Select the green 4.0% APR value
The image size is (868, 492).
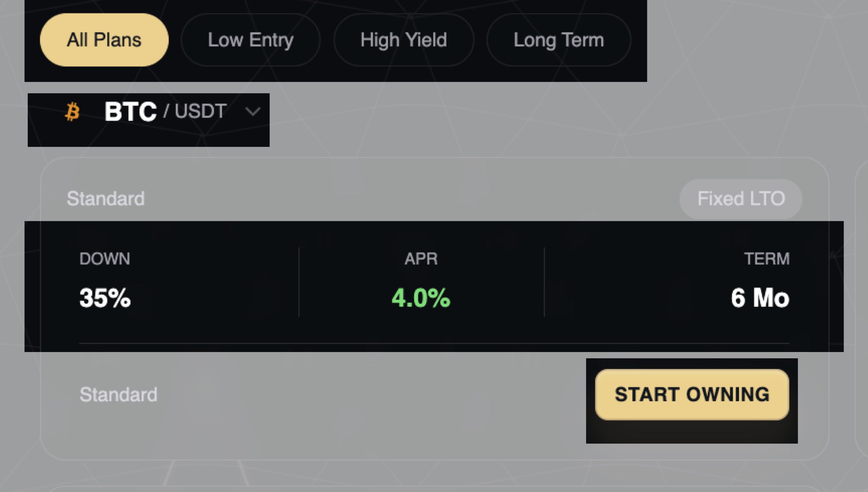tap(421, 298)
